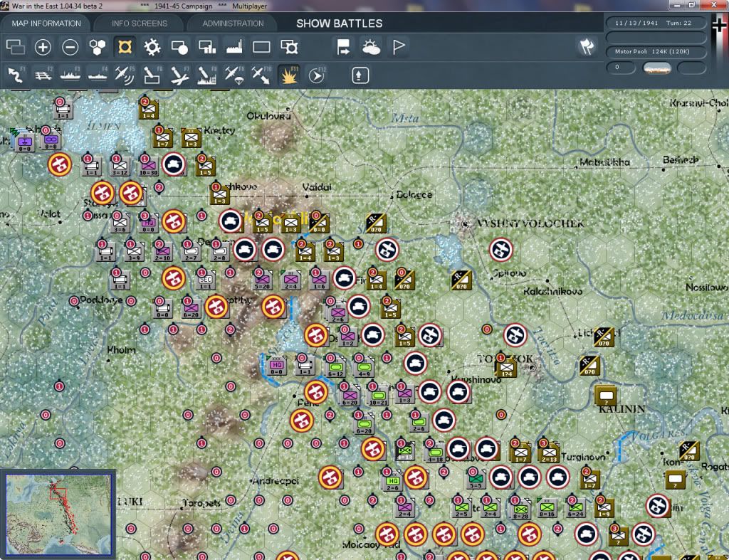Click the F12 circled arrow icon

(x=316, y=75)
